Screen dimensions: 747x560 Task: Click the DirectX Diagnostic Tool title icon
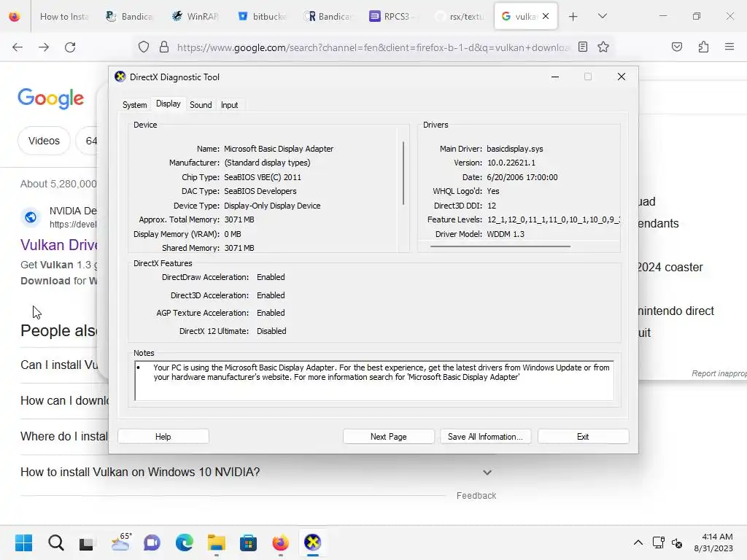click(120, 77)
